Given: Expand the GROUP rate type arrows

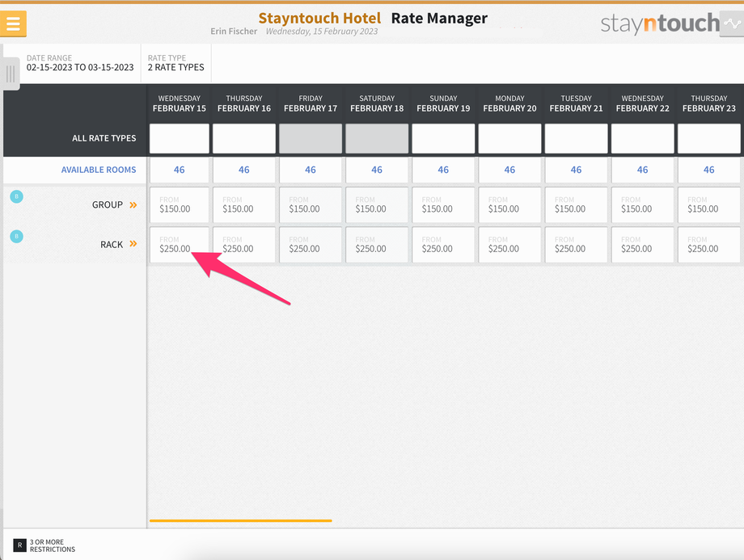Looking at the screenshot, I should [133, 204].
